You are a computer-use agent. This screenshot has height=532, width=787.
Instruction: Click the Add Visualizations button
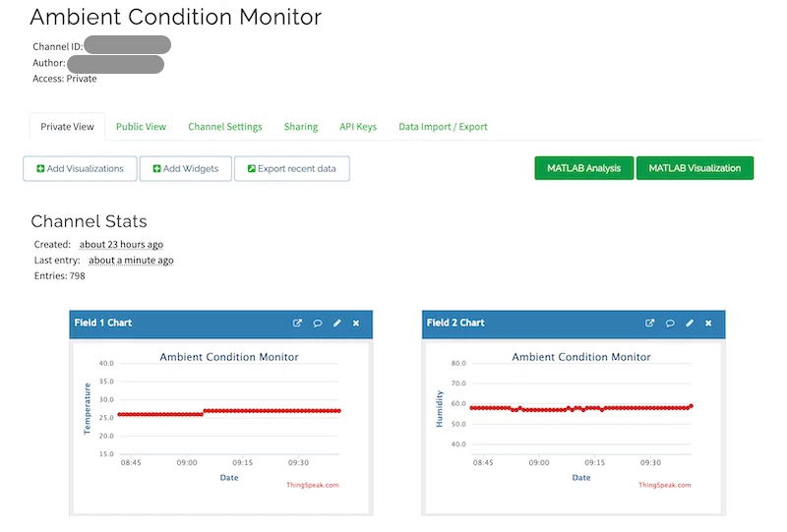80,168
